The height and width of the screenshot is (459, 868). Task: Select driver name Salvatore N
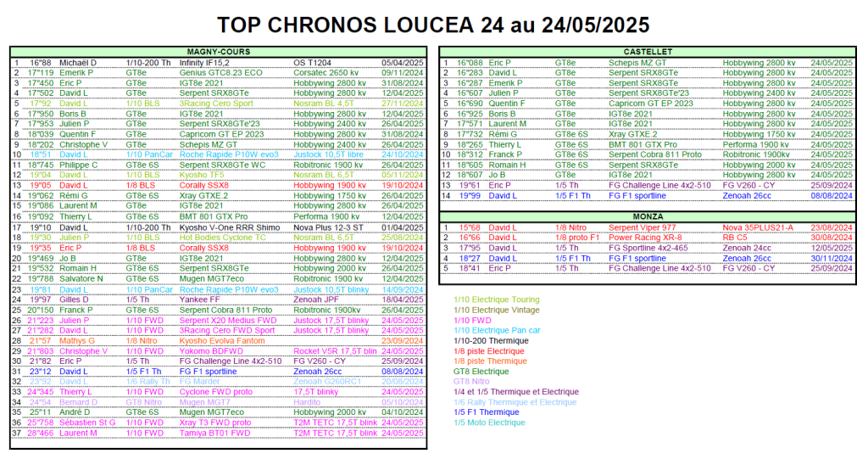coord(81,279)
